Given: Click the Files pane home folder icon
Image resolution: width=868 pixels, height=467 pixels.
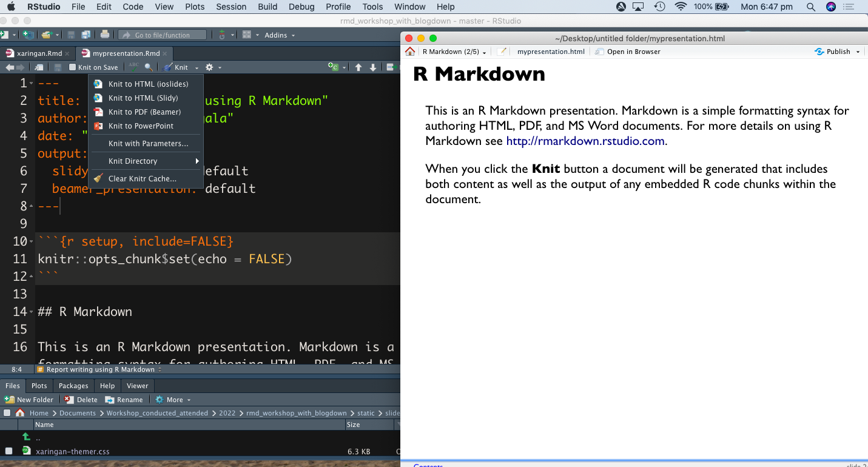Looking at the screenshot, I should tap(20, 413).
